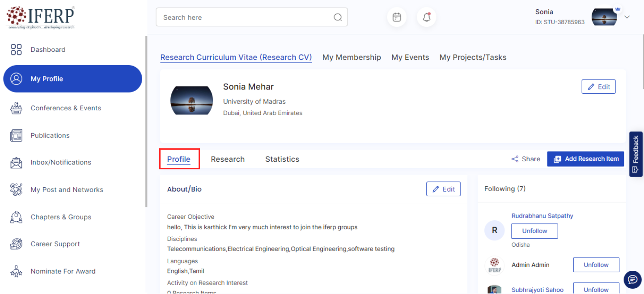Click the Career Support sidebar icon
The height and width of the screenshot is (294, 644).
[16, 244]
